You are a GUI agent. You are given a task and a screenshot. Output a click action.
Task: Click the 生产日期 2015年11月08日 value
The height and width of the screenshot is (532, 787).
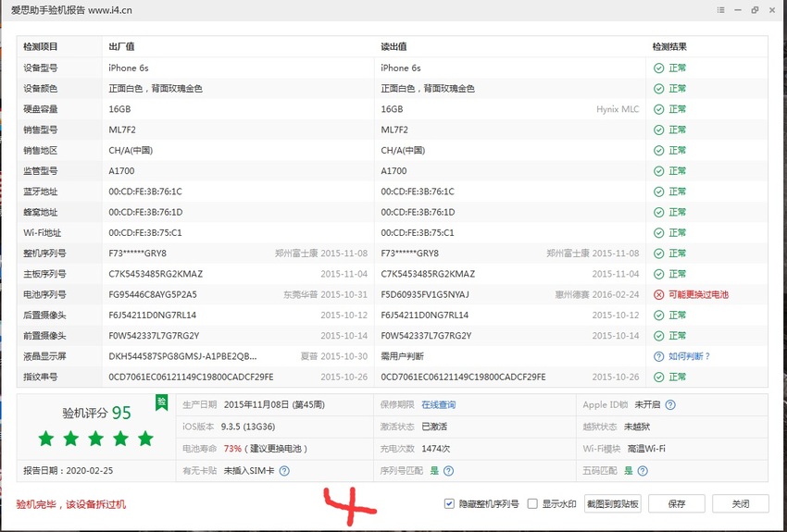pyautogui.click(x=274, y=404)
